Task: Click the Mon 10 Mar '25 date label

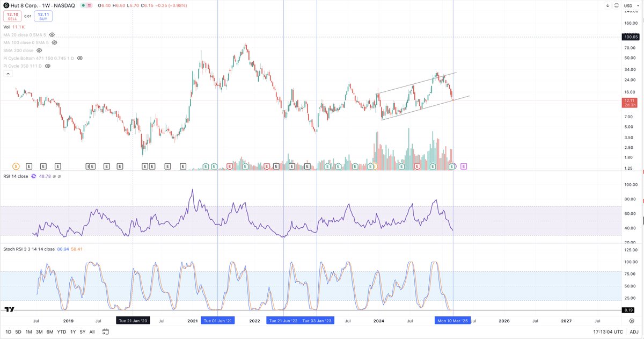Action: [x=453, y=321]
